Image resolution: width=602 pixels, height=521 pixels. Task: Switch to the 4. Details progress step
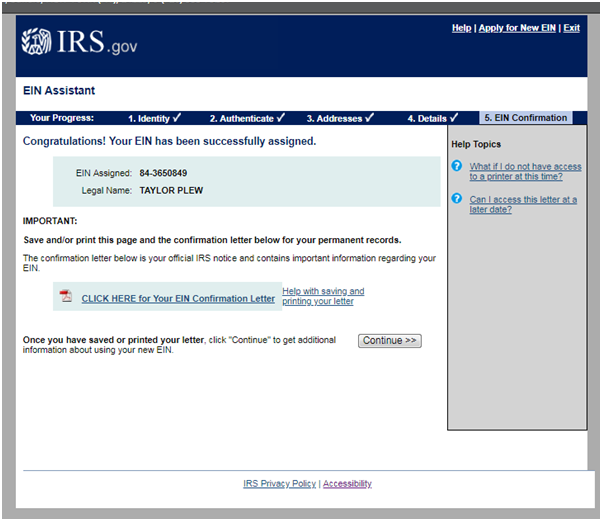point(432,118)
